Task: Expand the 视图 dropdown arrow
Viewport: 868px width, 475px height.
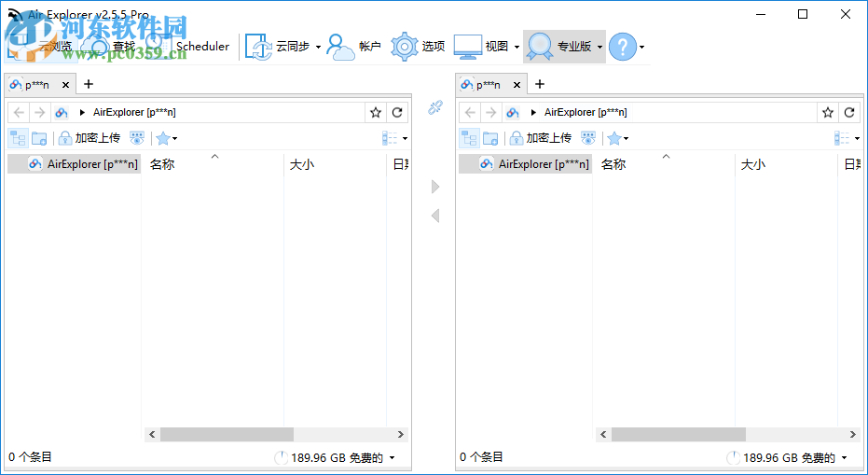Action: (x=517, y=47)
